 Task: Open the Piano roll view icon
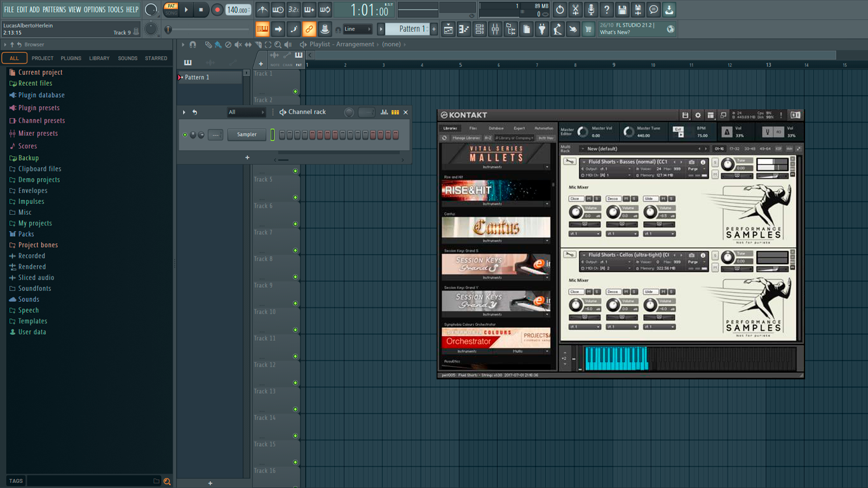pos(464,29)
